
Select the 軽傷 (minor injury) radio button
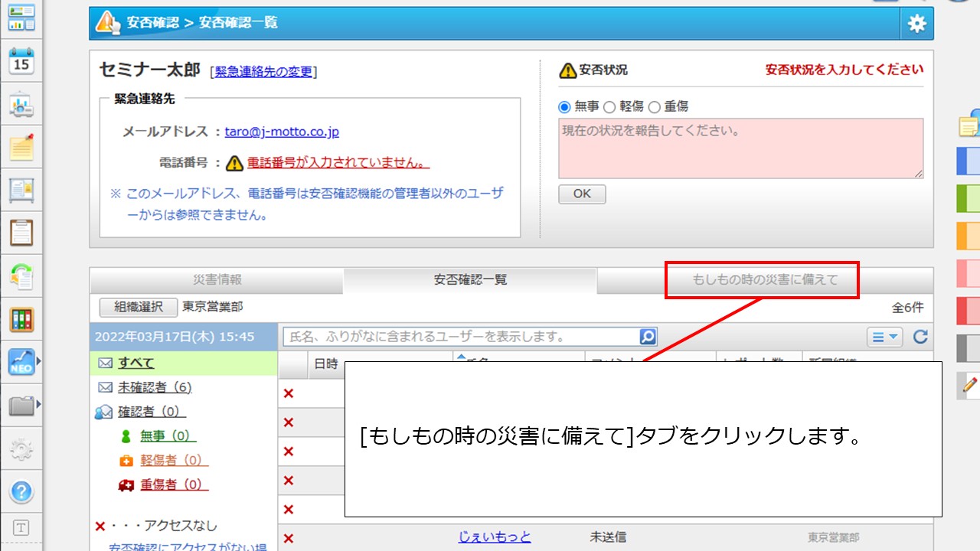pos(609,106)
